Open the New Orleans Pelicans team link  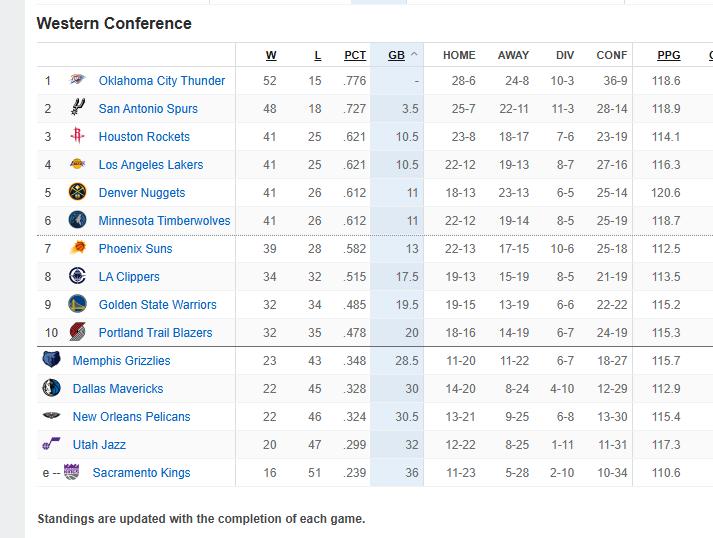tap(131, 417)
